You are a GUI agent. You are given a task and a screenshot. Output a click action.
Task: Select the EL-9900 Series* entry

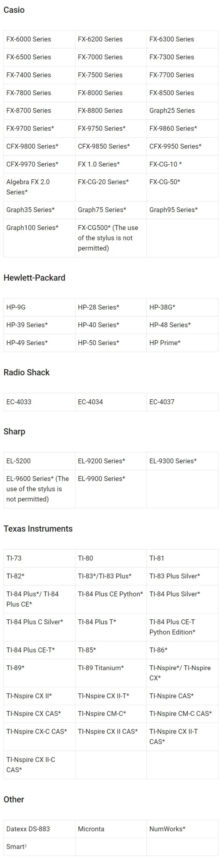[x=111, y=489]
